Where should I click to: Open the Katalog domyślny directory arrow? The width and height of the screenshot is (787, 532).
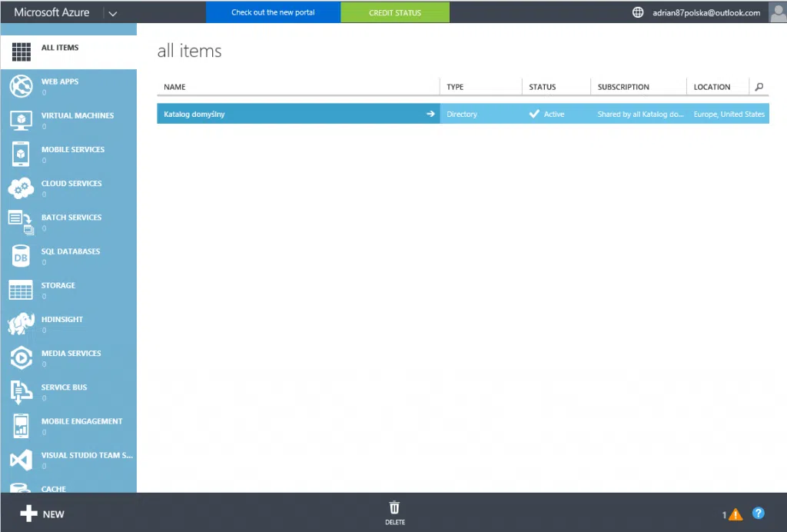tap(430, 114)
